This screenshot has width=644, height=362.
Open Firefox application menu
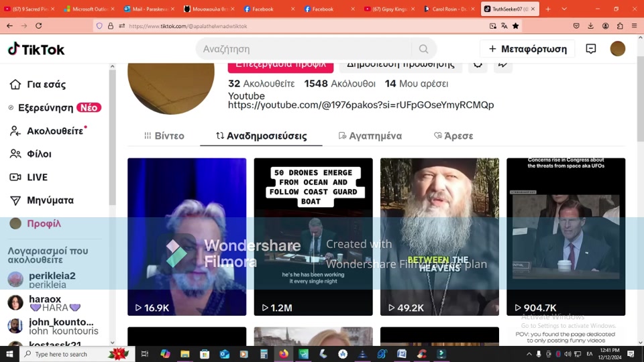tap(634, 26)
